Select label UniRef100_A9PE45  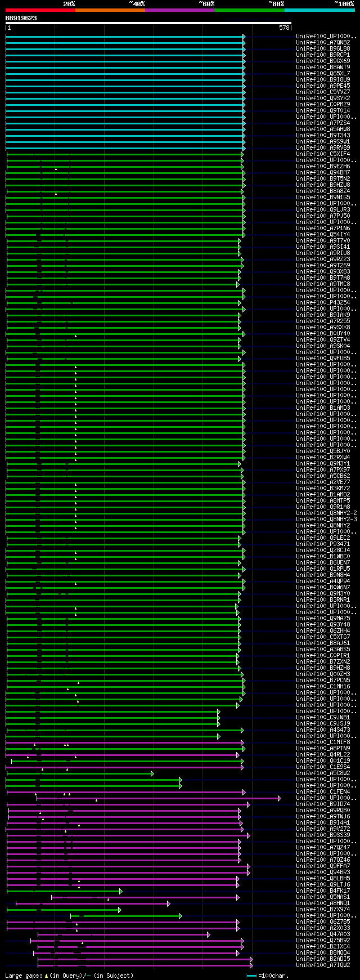tap(323, 86)
